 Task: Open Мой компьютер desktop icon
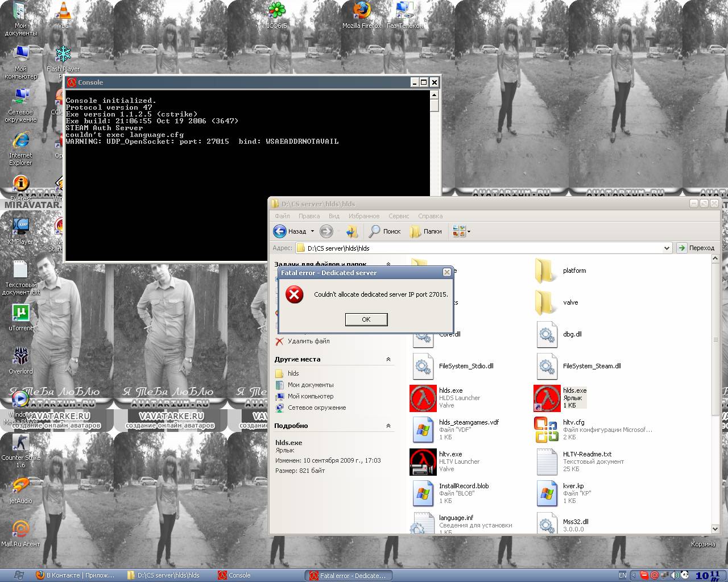tap(21, 62)
